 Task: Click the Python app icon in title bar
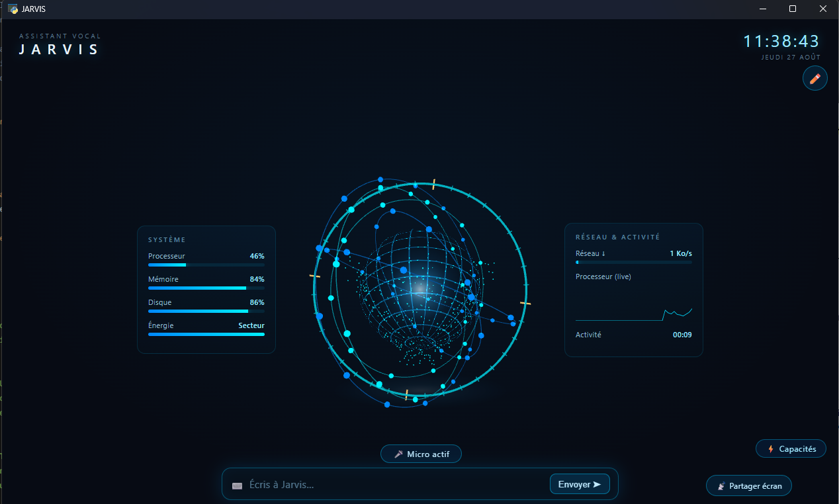13,9
